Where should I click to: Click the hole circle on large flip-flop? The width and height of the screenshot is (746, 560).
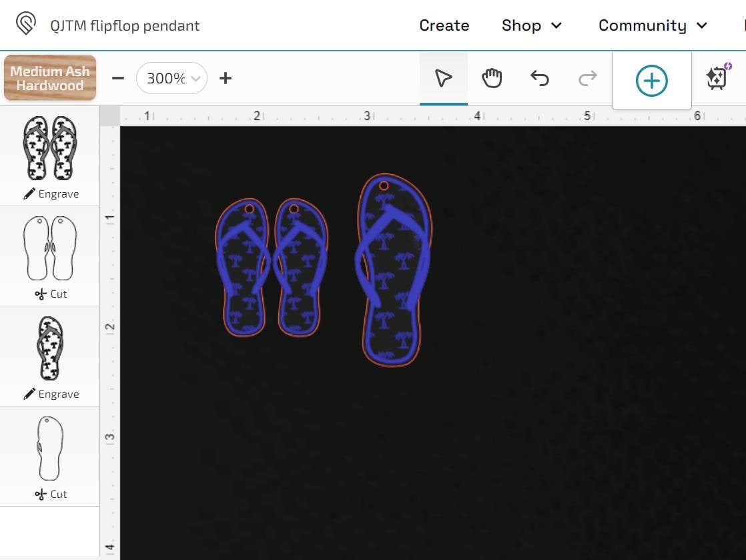[x=384, y=186]
